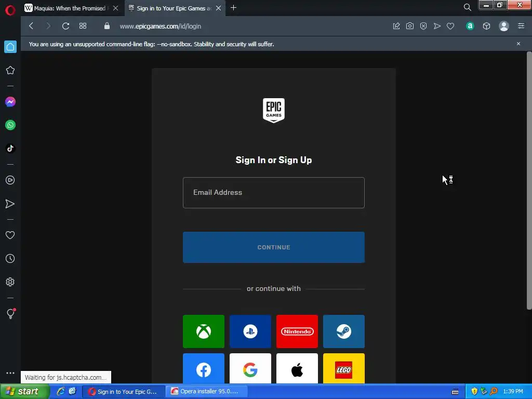Image resolution: width=532 pixels, height=399 pixels.
Task: Sign in with Google
Action: 250,368
